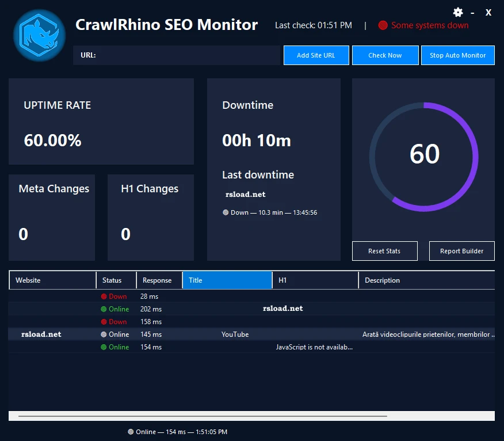Click the green Online dot on the 154 ms row

[x=104, y=347]
